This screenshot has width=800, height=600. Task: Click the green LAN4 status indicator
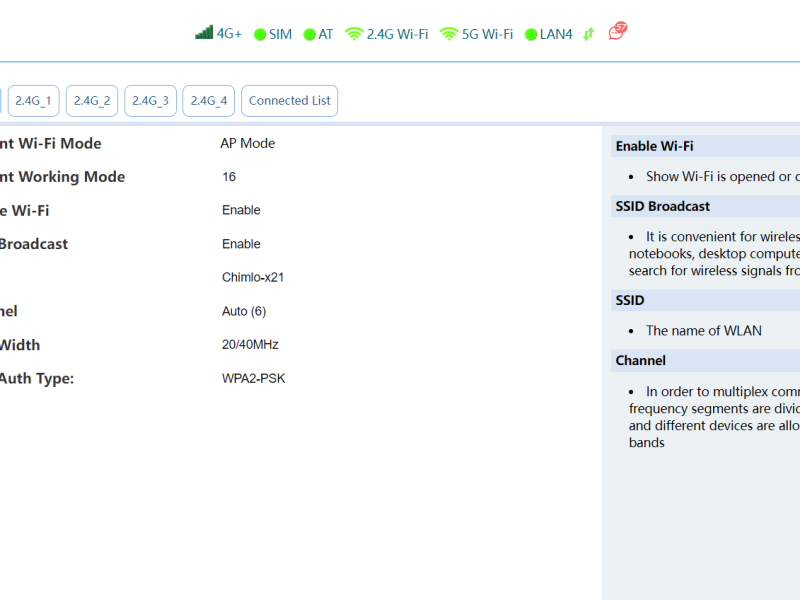[x=531, y=34]
